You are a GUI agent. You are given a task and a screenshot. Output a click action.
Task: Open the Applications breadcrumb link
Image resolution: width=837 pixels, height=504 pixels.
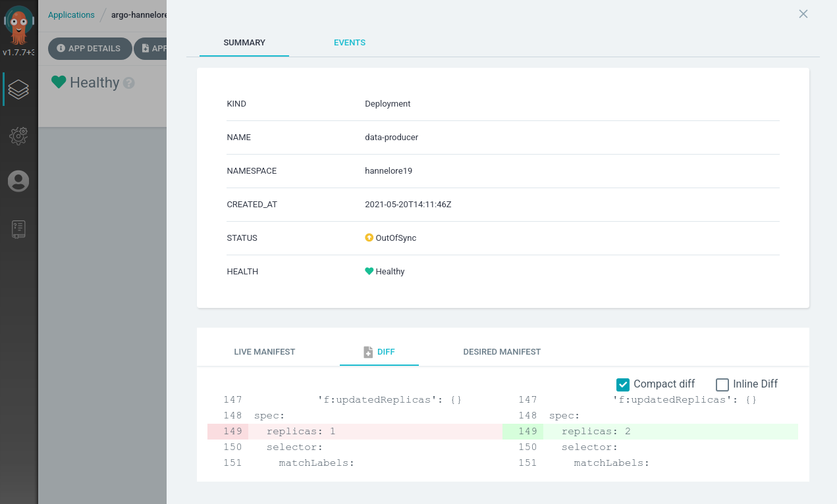click(70, 14)
